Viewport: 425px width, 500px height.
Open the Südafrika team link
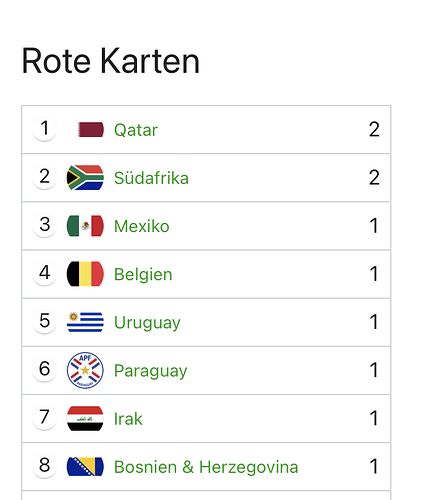coord(151,178)
